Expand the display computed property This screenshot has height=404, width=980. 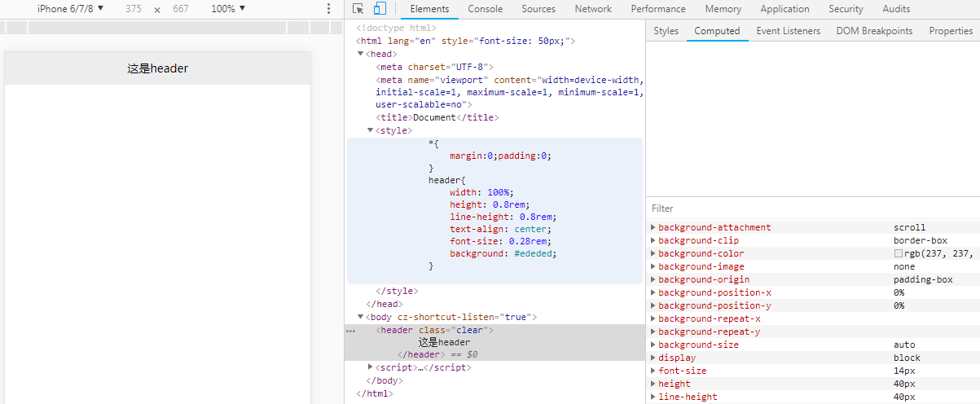click(653, 358)
